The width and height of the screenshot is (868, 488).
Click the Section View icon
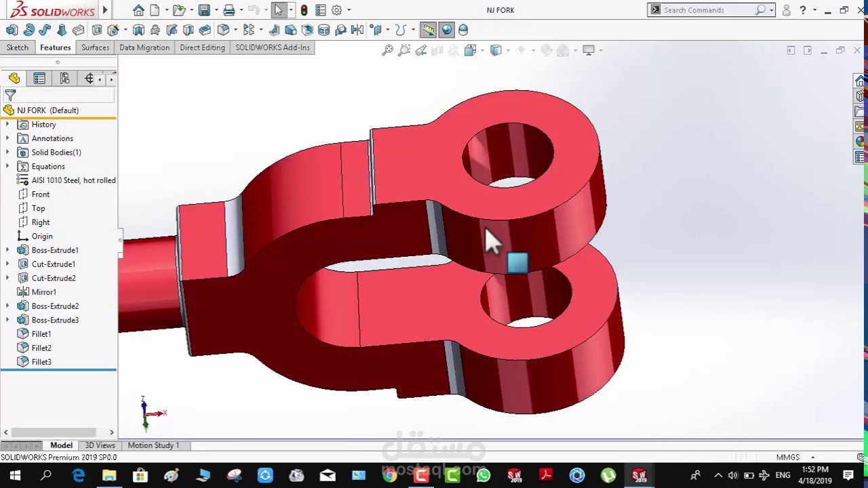point(437,49)
